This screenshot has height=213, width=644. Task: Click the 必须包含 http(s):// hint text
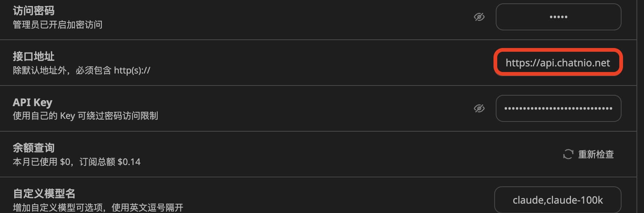tap(113, 70)
